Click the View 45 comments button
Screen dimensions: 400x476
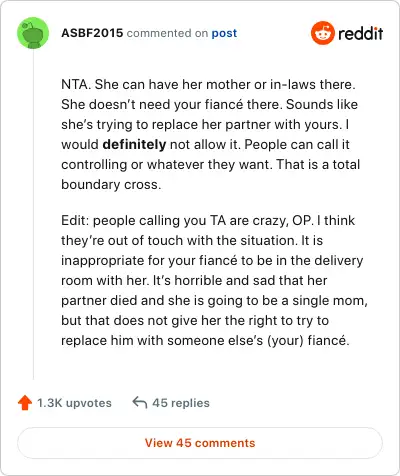pos(200,443)
